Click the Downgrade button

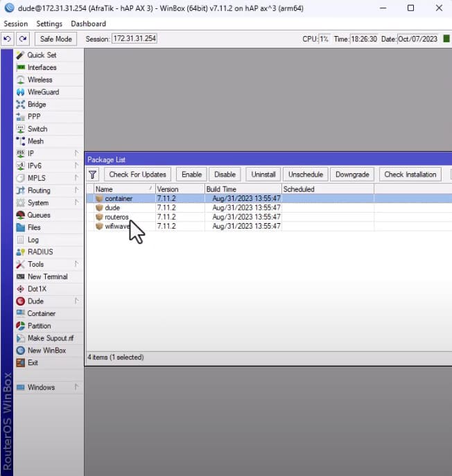[x=352, y=175]
